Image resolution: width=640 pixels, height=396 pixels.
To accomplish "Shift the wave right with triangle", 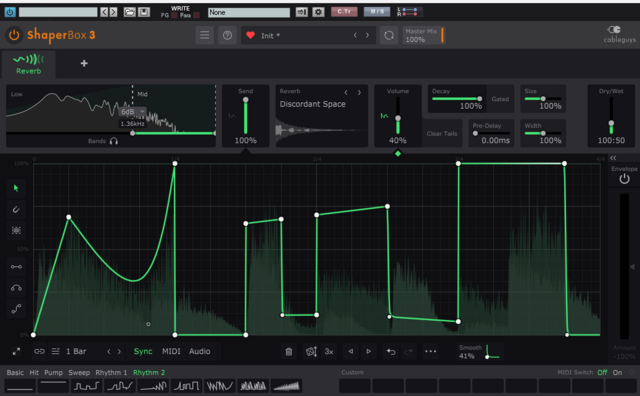I will pos(369,352).
